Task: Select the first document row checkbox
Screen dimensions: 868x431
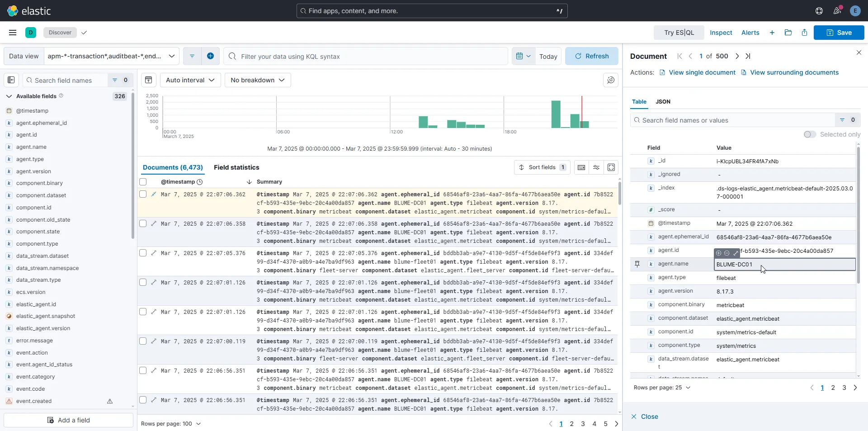Action: pyautogui.click(x=143, y=194)
